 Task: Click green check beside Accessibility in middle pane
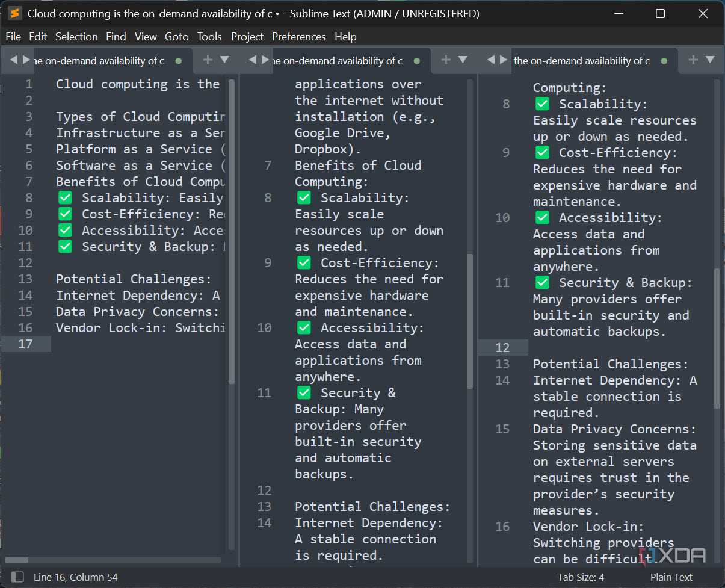tap(304, 328)
